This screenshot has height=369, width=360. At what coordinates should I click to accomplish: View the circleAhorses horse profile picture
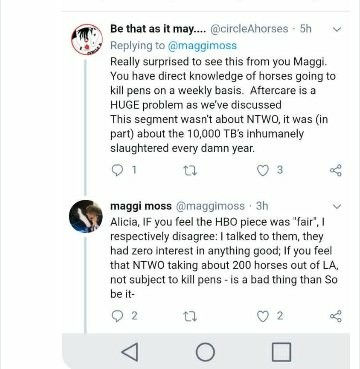(x=87, y=39)
